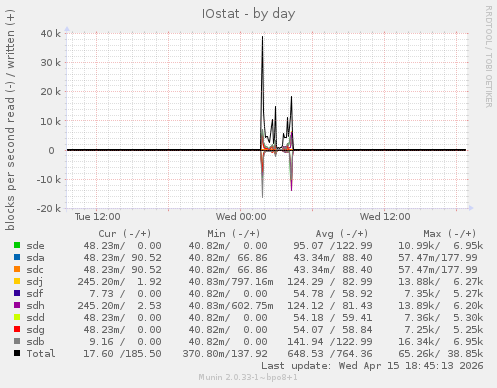Screen dimensions: 497x388
Task: Click the purple negative spike near -14k
Action: click(x=292, y=186)
